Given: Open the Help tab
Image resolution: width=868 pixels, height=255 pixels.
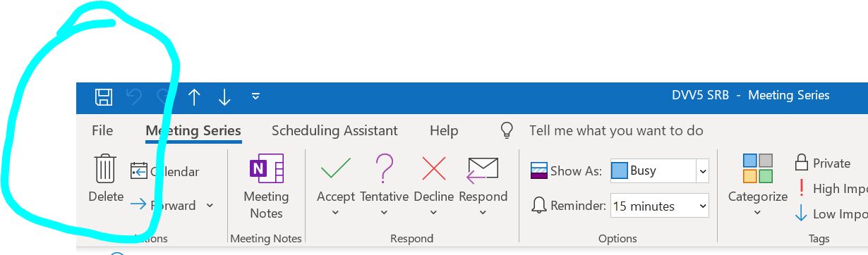Looking at the screenshot, I should pyautogui.click(x=444, y=130).
